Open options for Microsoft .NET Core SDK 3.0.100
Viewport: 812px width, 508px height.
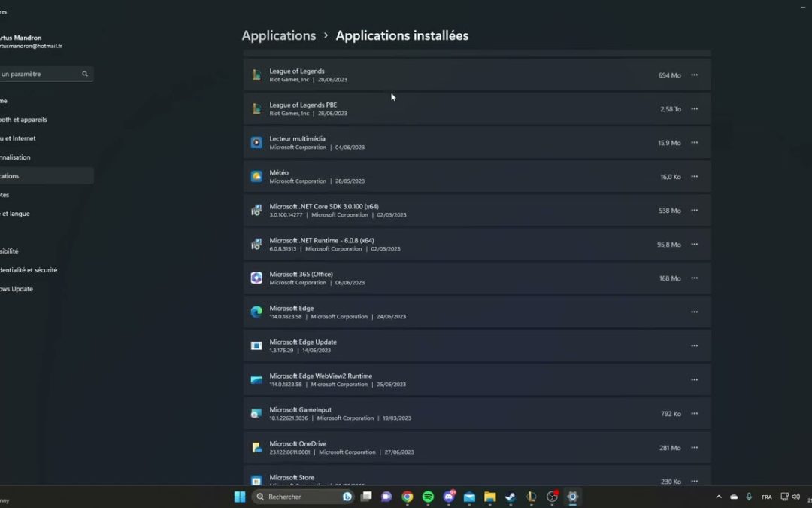(x=694, y=211)
